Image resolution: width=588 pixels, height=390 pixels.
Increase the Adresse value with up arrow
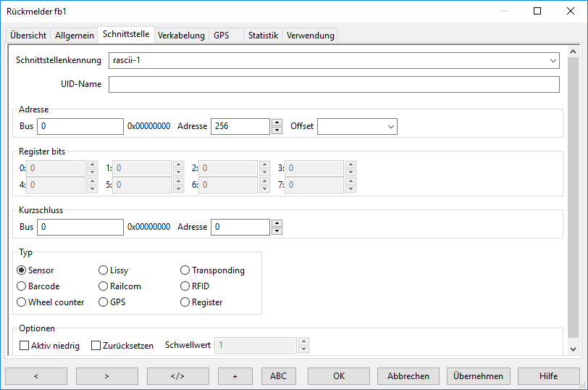click(277, 123)
